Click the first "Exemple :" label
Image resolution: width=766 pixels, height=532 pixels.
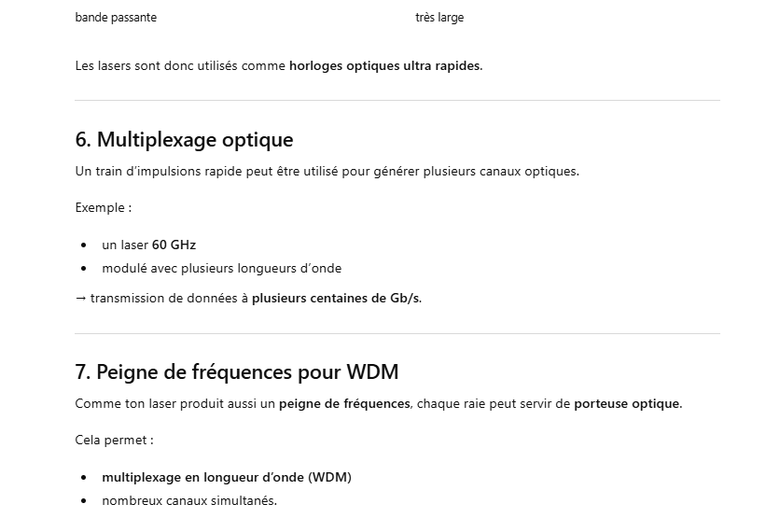(x=103, y=208)
